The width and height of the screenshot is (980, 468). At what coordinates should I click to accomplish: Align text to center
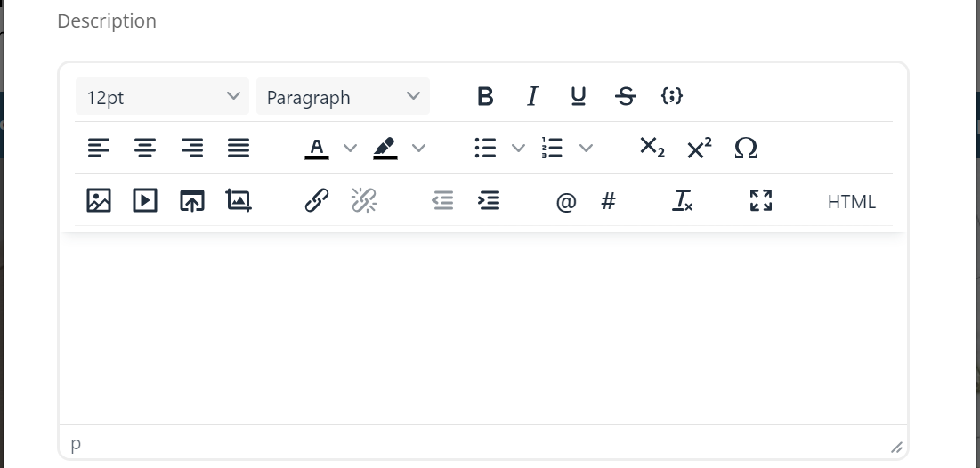145,149
